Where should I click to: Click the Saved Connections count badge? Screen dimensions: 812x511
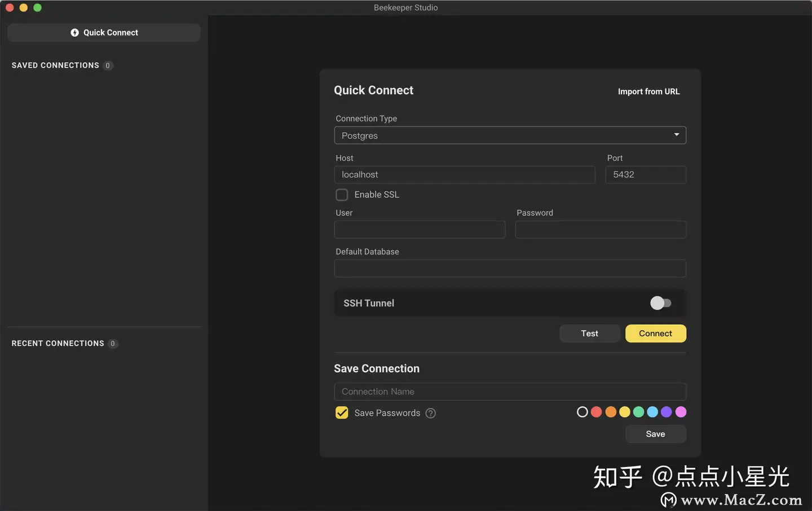pyautogui.click(x=108, y=65)
